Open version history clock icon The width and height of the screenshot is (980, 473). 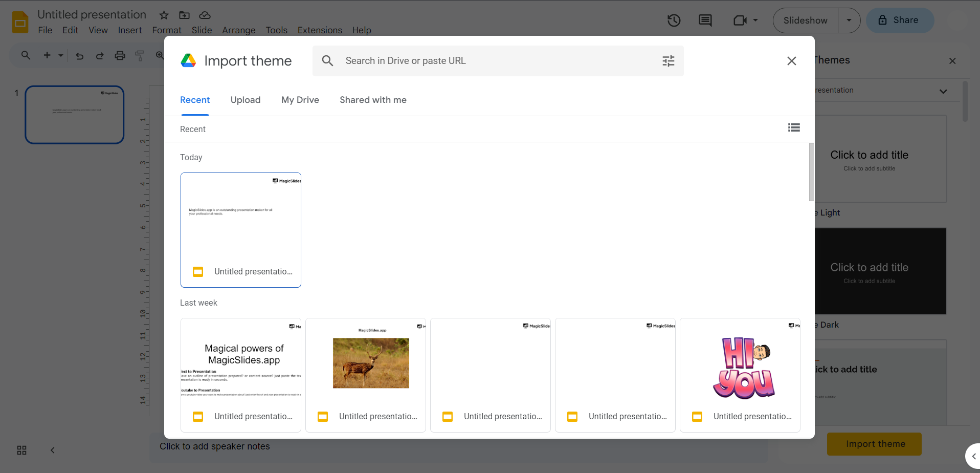coord(674,20)
